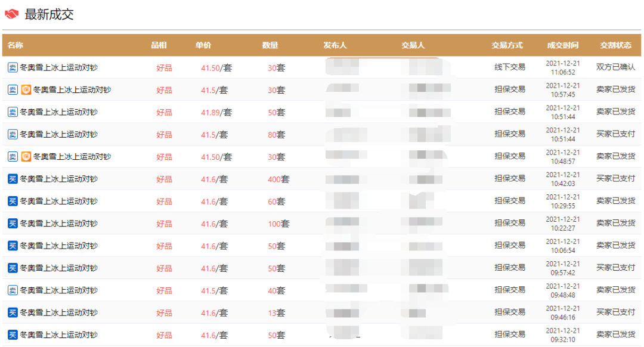This screenshot has width=644, height=347.
Task: Click the quantity 13套
Action: tap(277, 313)
